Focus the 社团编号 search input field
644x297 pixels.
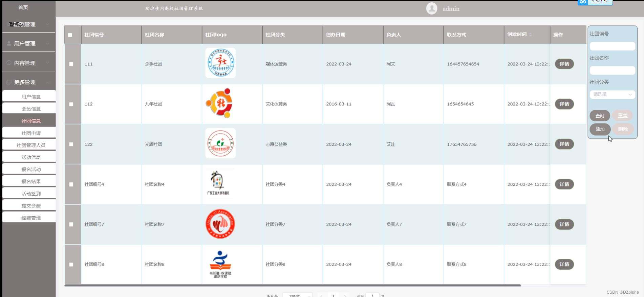[x=612, y=46]
